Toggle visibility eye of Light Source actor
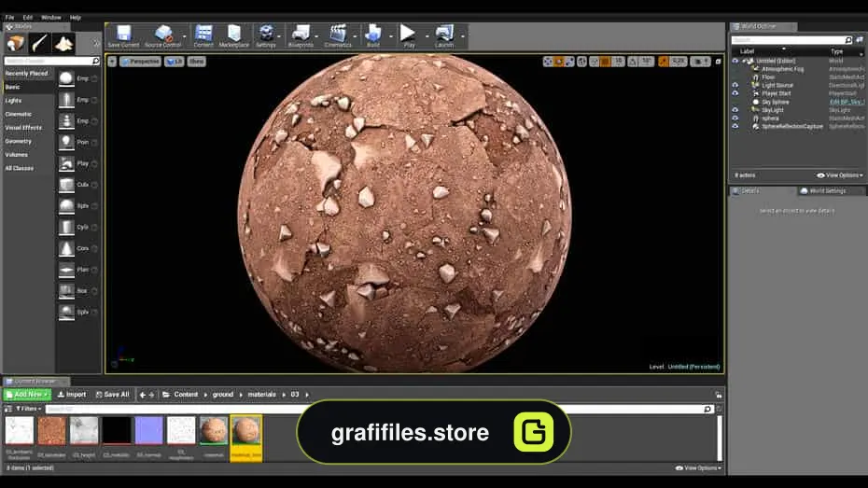Screen dimensions: 868x488 735,85
